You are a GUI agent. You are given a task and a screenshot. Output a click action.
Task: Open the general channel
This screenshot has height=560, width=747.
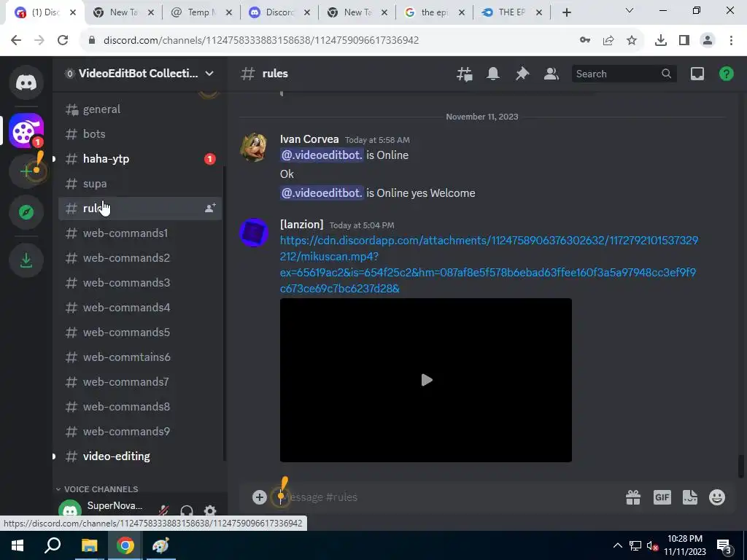(x=140, y=109)
